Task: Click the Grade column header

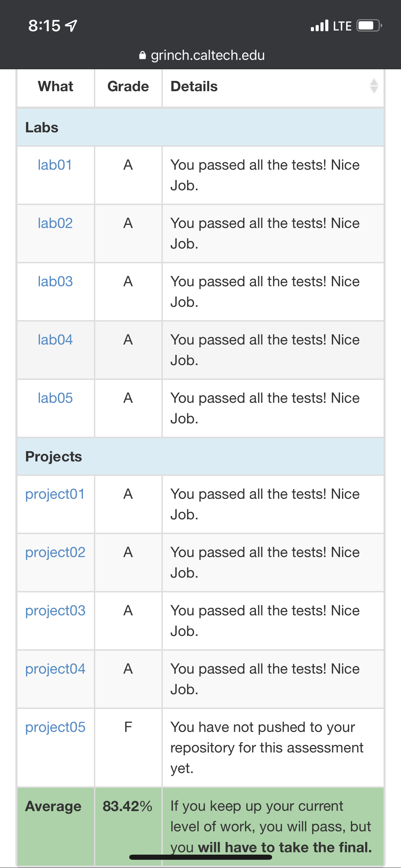Action: (x=128, y=86)
